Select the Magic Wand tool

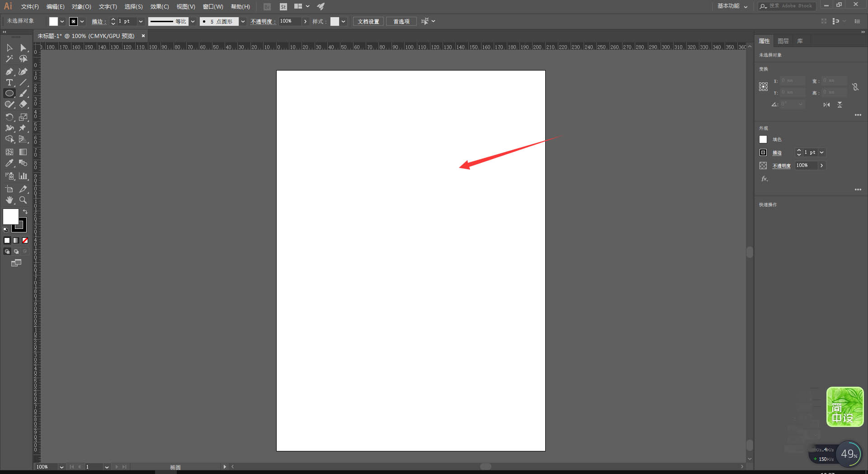pos(9,59)
